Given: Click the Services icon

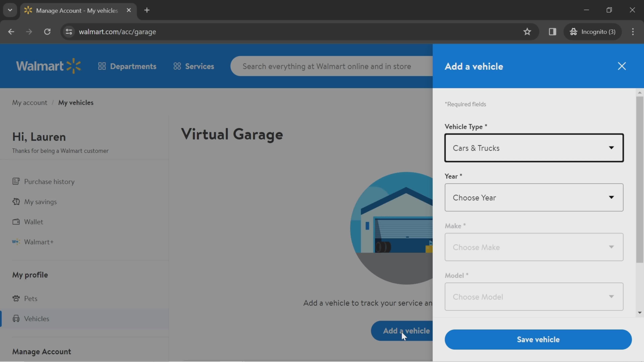Looking at the screenshot, I should (x=177, y=66).
